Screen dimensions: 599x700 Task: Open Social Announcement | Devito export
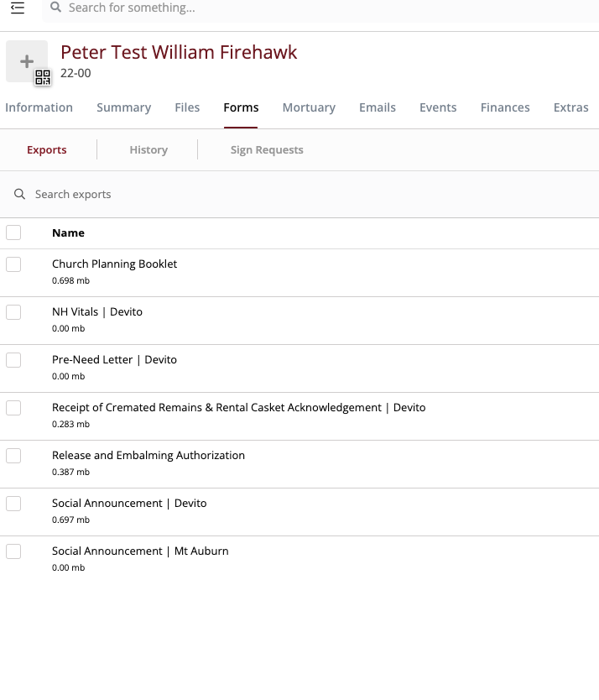(129, 503)
